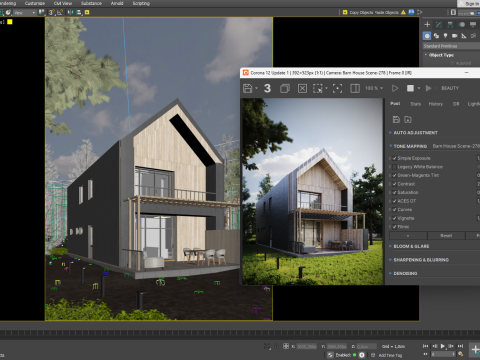Select the Cameras category icon

point(455,36)
